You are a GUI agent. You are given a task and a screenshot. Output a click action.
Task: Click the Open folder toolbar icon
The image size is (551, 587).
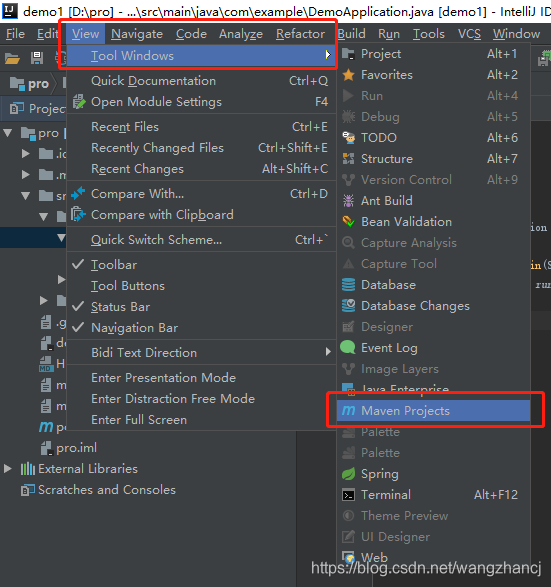coord(12,58)
